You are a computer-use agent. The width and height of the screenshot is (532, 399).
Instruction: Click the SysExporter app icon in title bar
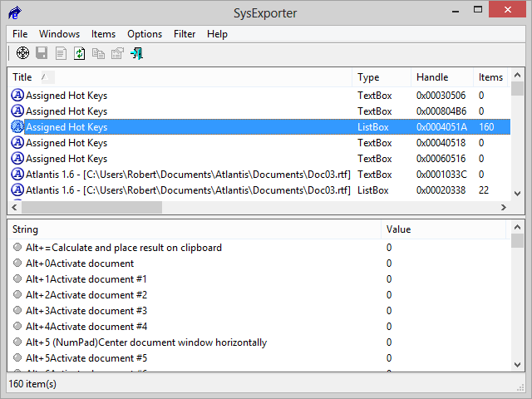(x=15, y=12)
